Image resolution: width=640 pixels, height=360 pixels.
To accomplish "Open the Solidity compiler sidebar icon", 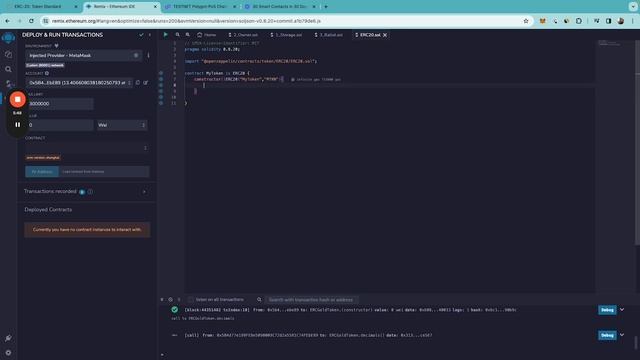I will (x=8, y=84).
